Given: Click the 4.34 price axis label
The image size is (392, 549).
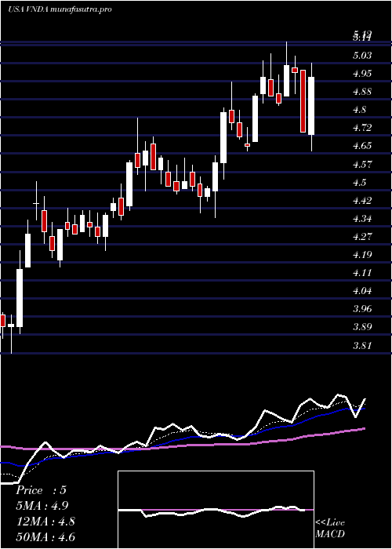Looking at the screenshot, I should pos(362,219).
